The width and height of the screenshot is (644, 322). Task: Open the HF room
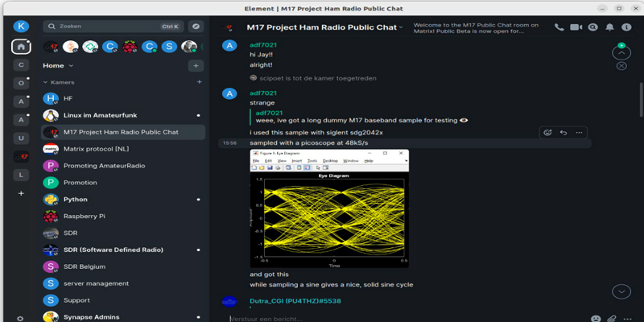click(123, 98)
